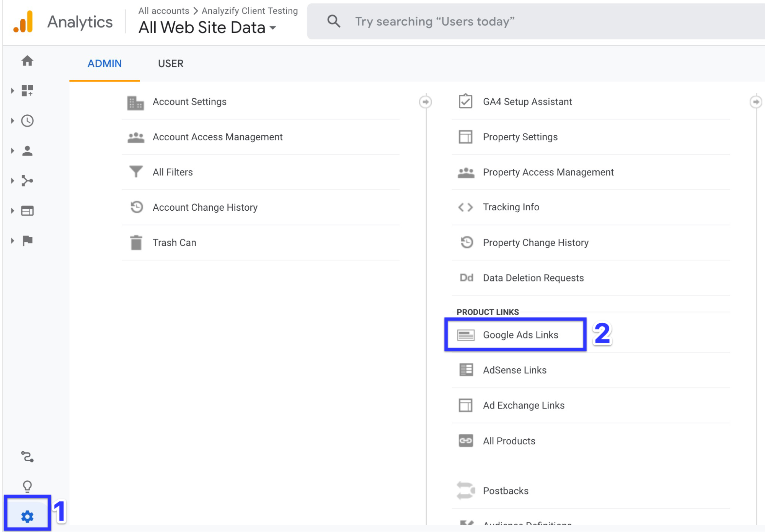Open Realtime clock icon
This screenshot has width=765, height=532.
[x=27, y=121]
